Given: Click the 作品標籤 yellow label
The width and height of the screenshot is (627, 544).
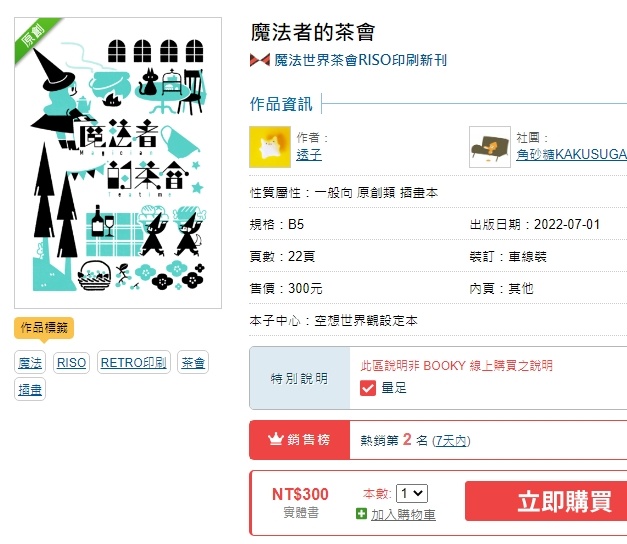Looking at the screenshot, I should tap(44, 328).
